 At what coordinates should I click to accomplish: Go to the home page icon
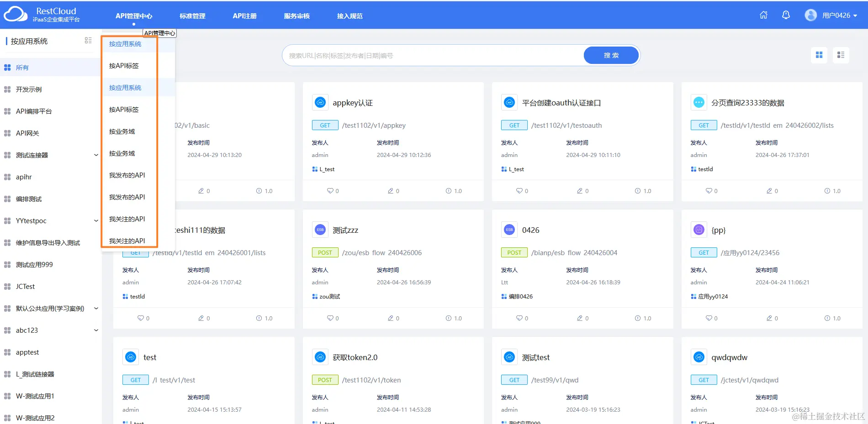pos(763,15)
